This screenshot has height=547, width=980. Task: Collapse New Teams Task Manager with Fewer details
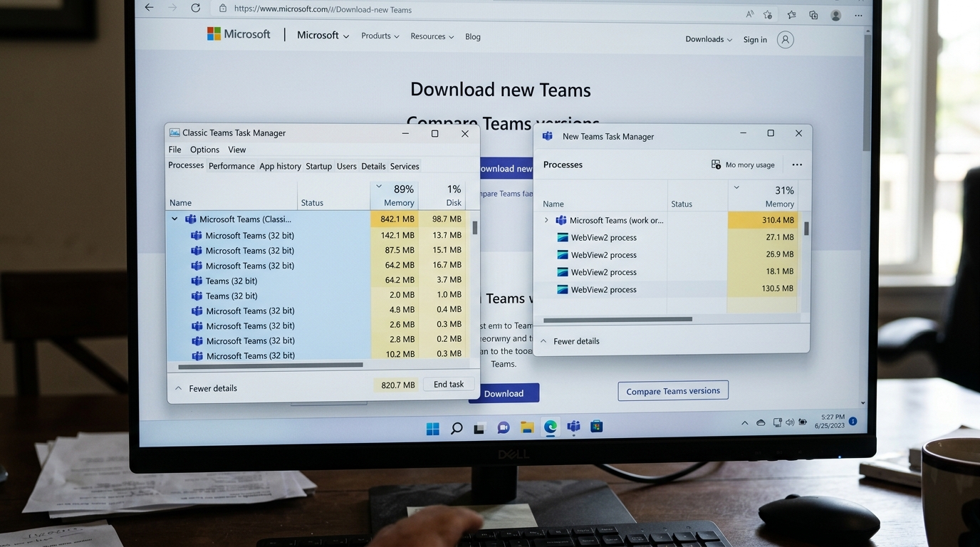(570, 341)
